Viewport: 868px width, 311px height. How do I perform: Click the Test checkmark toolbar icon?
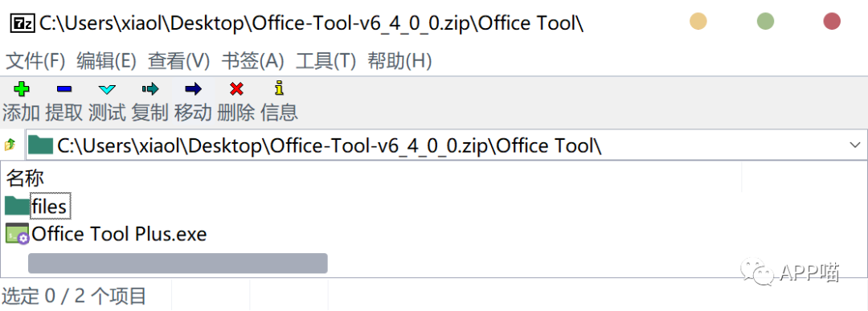(107, 88)
